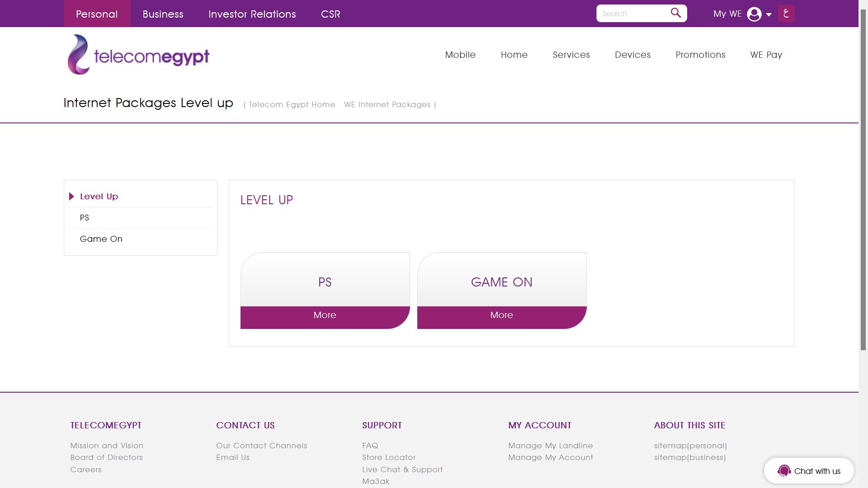Open the Promotions menu

click(700, 55)
